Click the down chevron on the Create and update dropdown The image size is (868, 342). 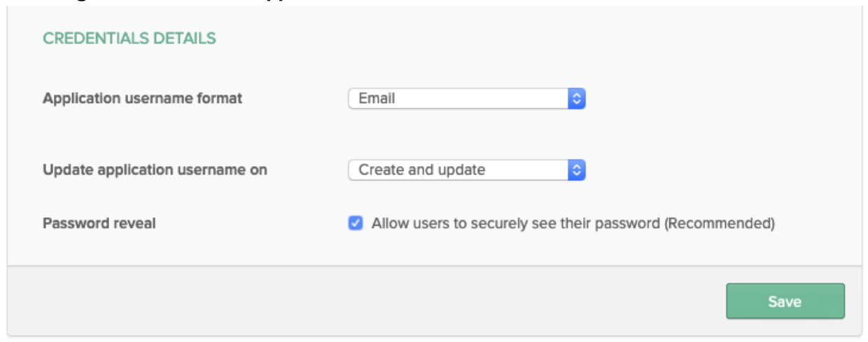tap(576, 173)
